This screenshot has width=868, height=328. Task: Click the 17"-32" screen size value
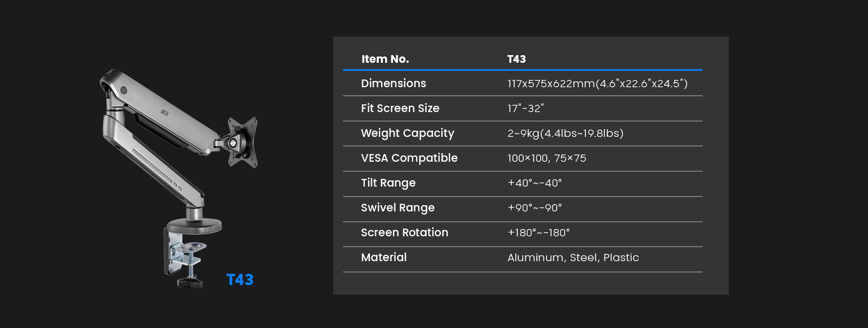pos(525,108)
